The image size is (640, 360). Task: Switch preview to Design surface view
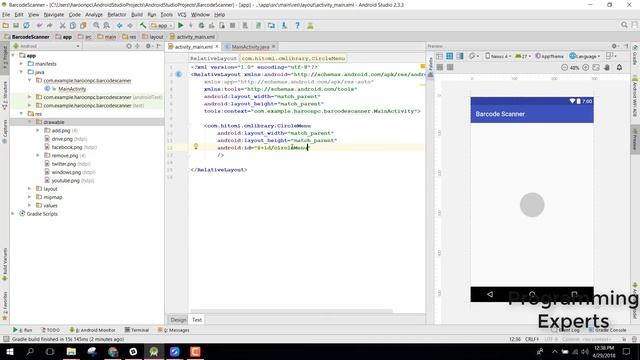(439, 56)
